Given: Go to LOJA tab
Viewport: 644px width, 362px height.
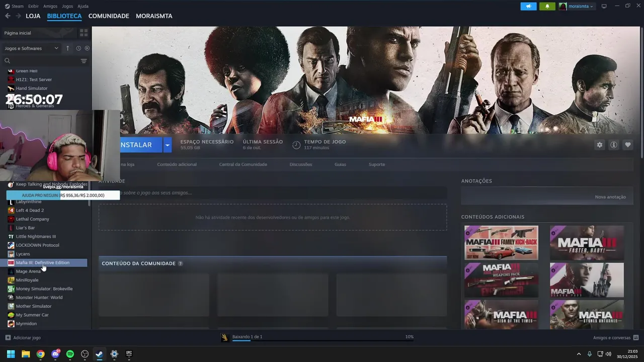Looking at the screenshot, I should point(33,16).
